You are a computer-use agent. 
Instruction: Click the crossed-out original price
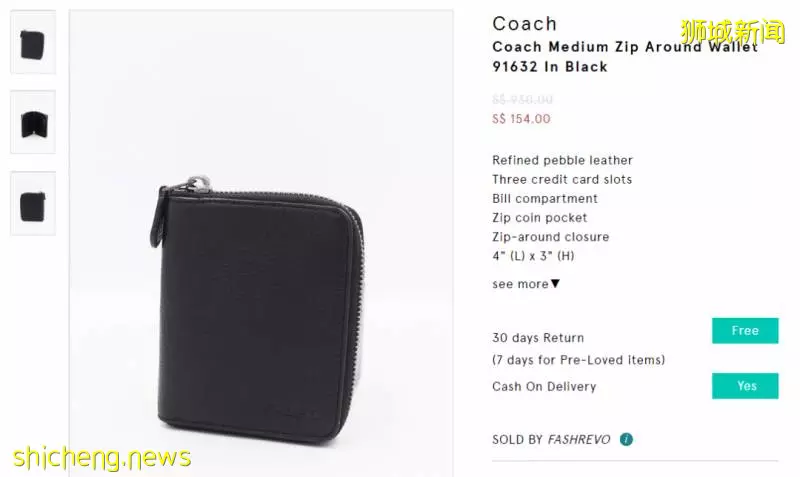(x=522, y=99)
